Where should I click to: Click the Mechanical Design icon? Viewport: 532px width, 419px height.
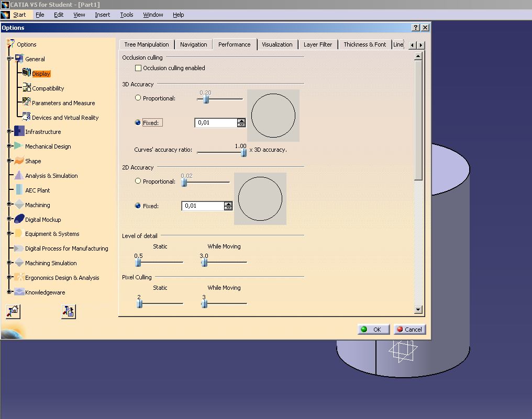tap(19, 146)
